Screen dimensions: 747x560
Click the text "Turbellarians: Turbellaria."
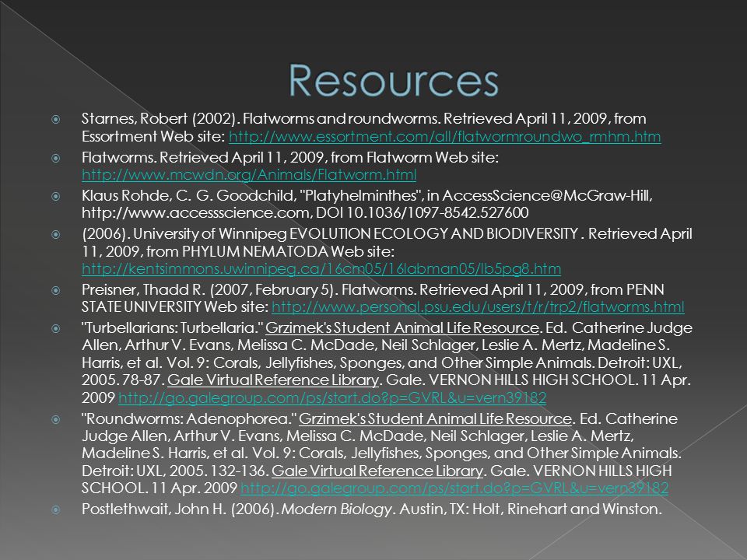[173, 328]
